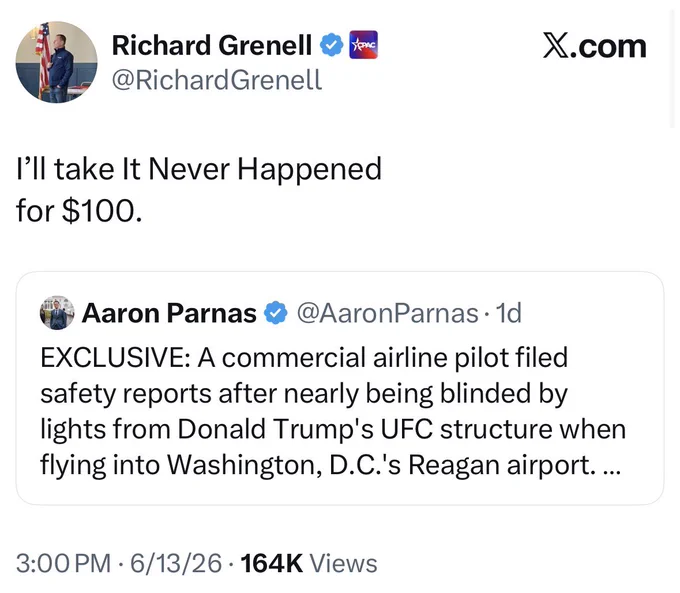
Task: Click the CPAC affiliation badge icon
Action: [x=363, y=44]
